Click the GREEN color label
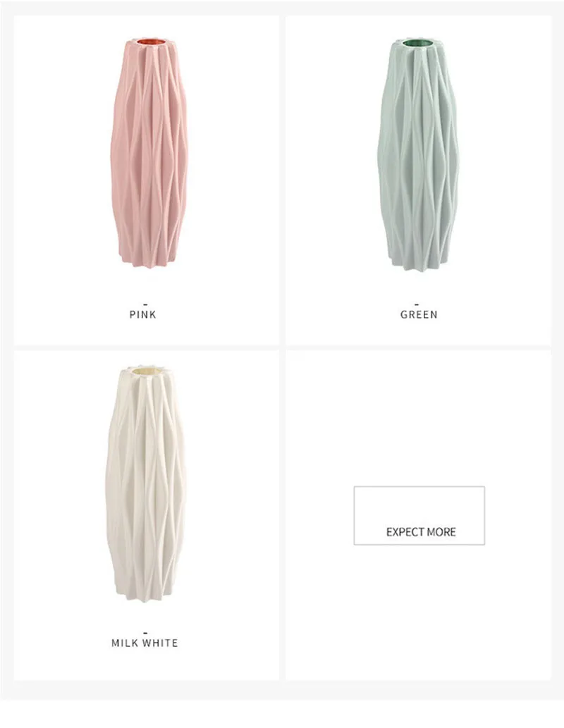564x728 pixels. (x=419, y=314)
